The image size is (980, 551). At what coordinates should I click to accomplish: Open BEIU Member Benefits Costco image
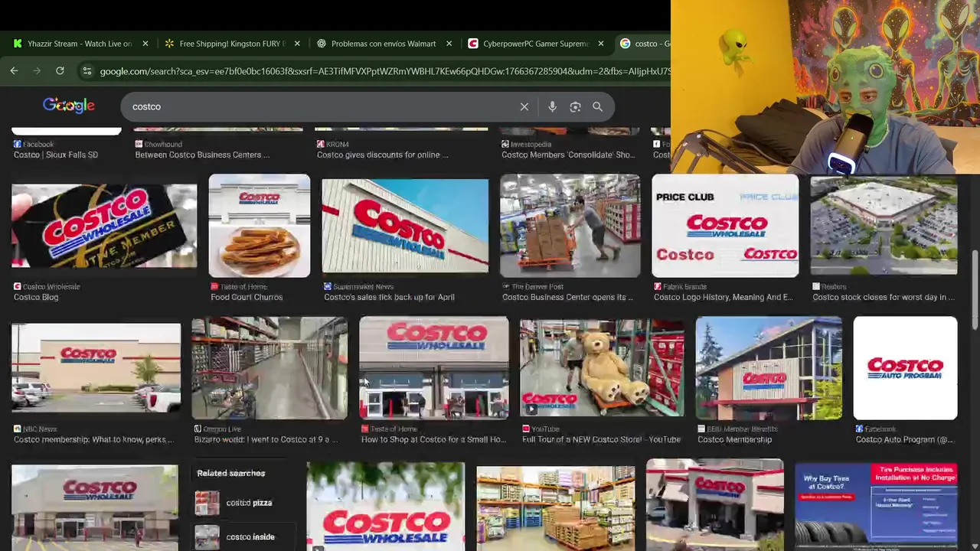pyautogui.click(x=769, y=368)
